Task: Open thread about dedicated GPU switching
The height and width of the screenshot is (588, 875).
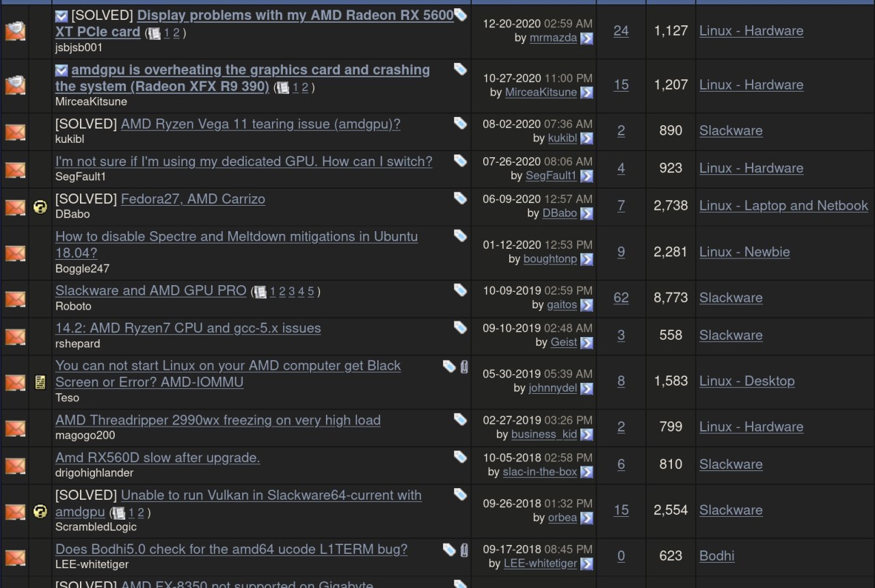Action: click(x=244, y=161)
